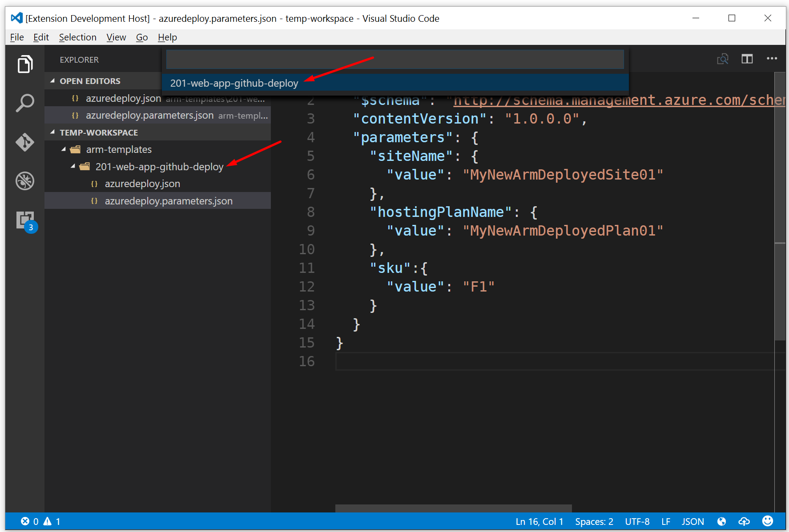The width and height of the screenshot is (789, 532).
Task: Click the globe icon in the status bar
Action: 721,521
